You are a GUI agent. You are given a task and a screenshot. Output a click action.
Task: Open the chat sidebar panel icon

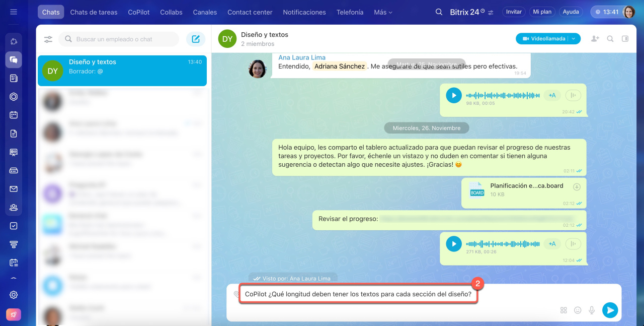coord(625,39)
